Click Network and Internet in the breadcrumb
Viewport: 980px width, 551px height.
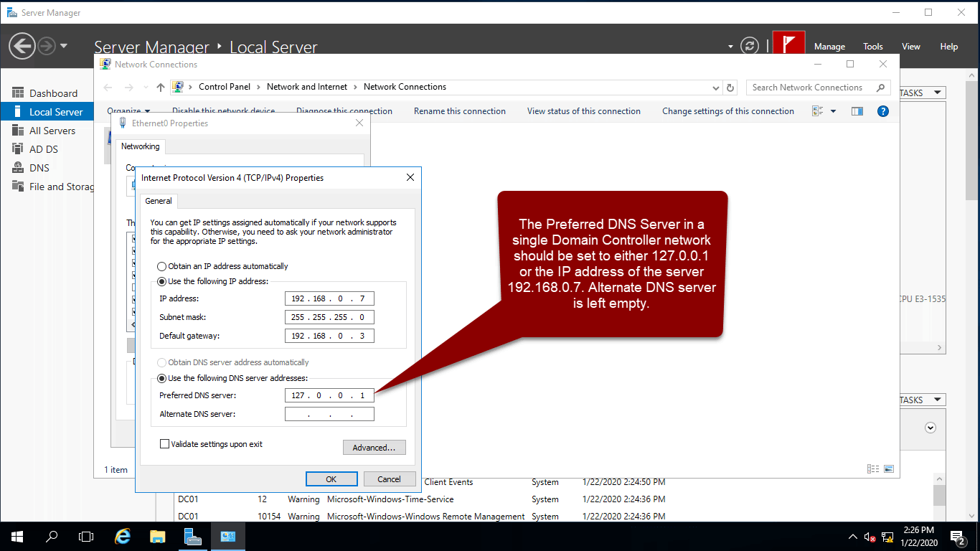(307, 87)
